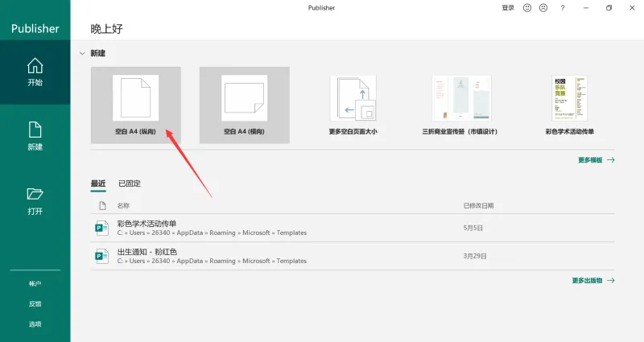Image resolution: width=644 pixels, height=342 pixels.
Task: Send negative feedback via frown face
Action: tap(543, 8)
